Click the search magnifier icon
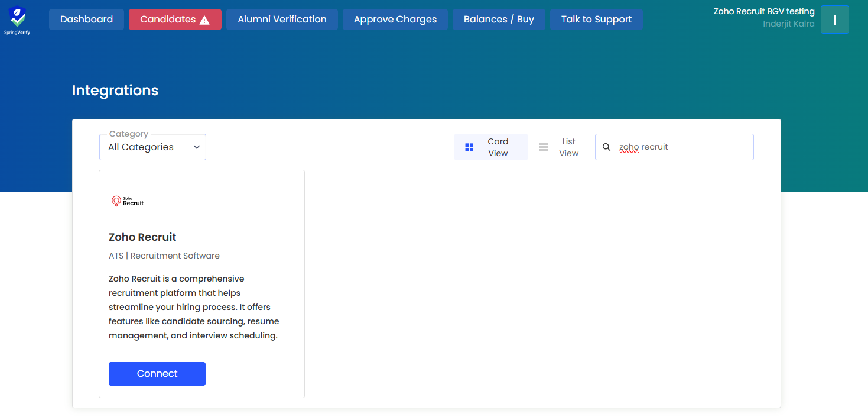Screen dimensions: 868x420 point(606,147)
